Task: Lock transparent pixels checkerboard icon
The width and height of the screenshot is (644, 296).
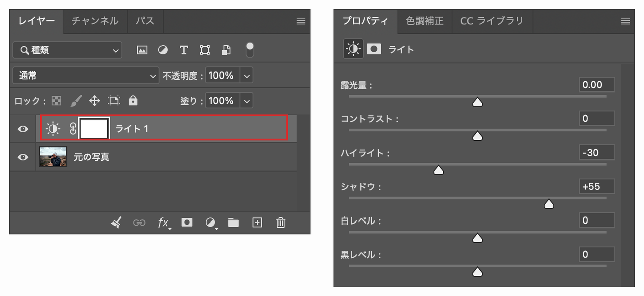Action: [57, 101]
